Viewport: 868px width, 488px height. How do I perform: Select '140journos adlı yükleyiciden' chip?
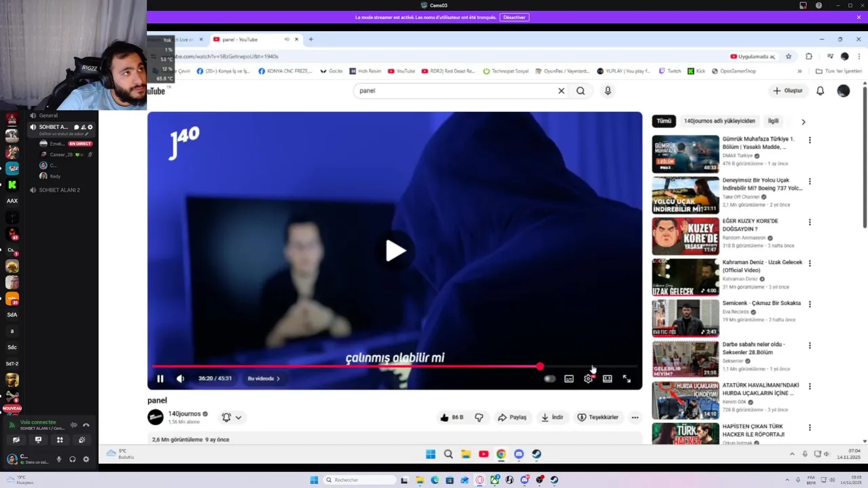(719, 121)
